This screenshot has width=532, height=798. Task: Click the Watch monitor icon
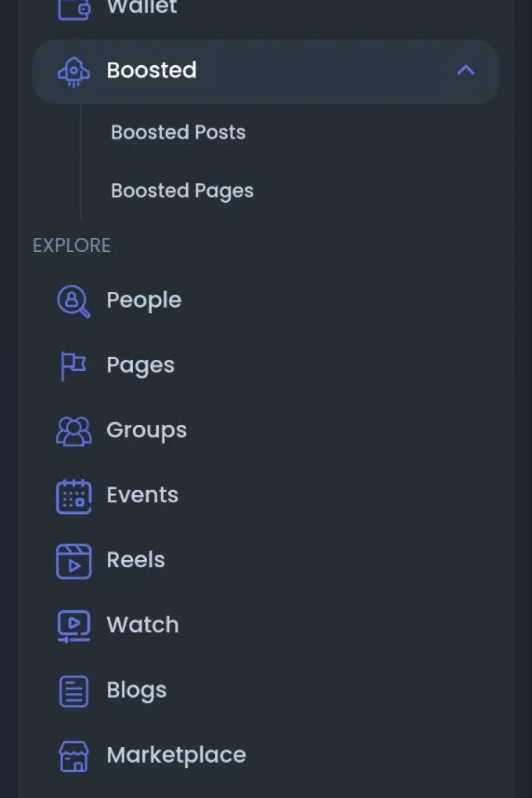[73, 626]
